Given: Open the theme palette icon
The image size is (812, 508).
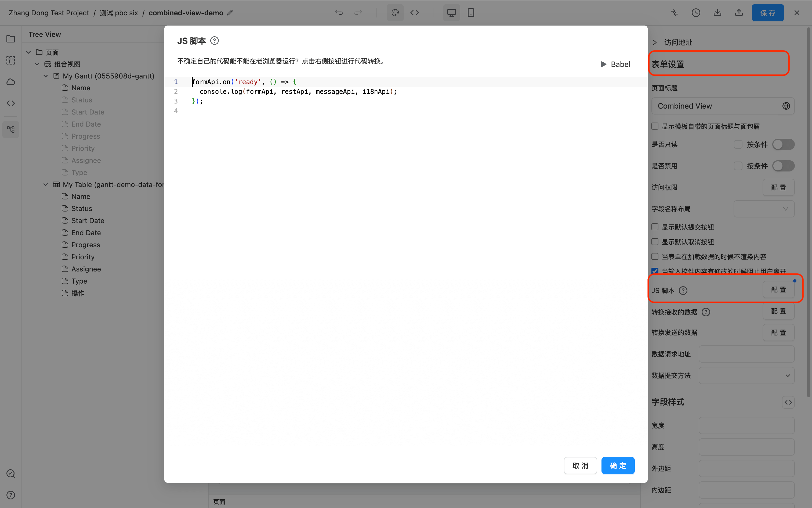Looking at the screenshot, I should coord(395,13).
